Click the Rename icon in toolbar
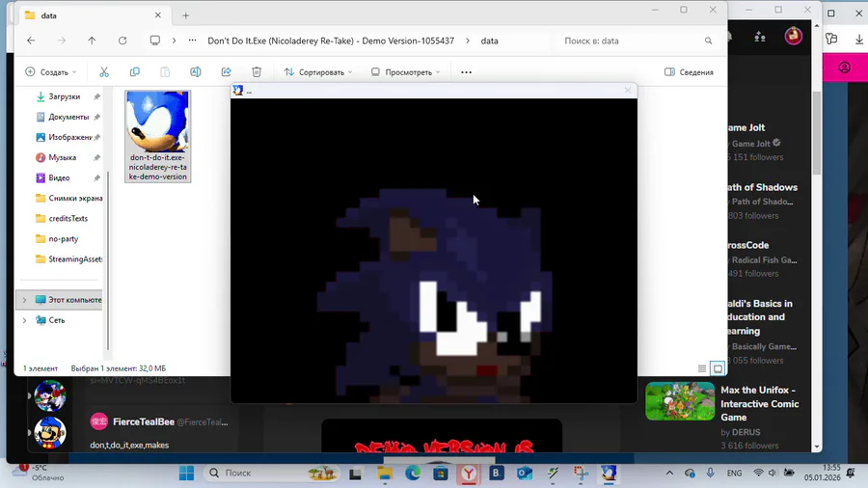 pyautogui.click(x=196, y=72)
